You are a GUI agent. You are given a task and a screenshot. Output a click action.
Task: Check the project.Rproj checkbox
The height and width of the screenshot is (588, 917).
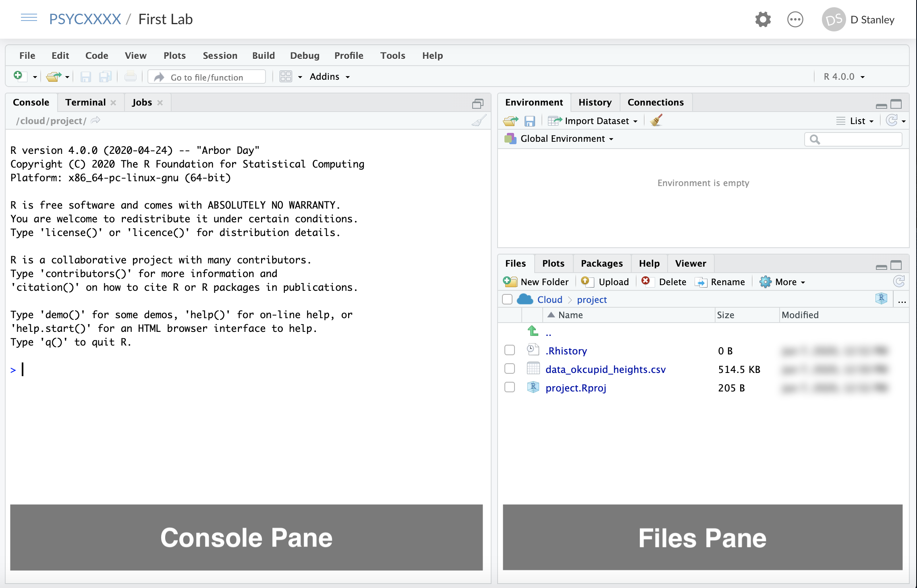510,387
